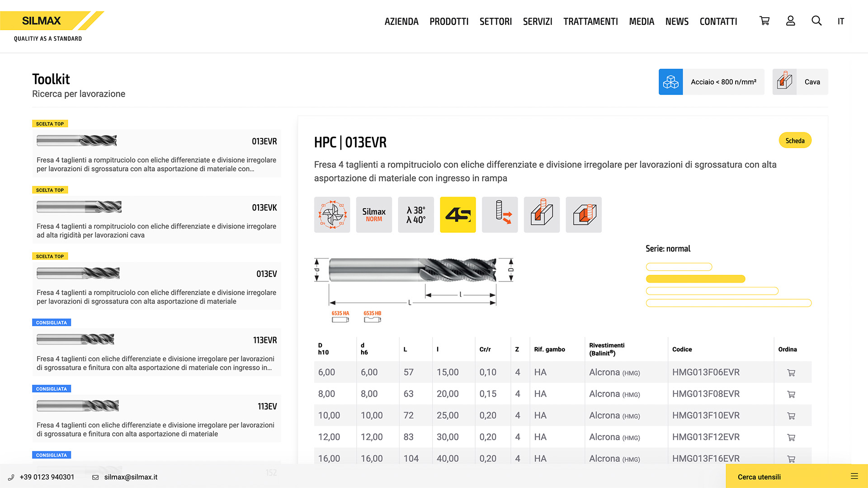This screenshot has width=868, height=488.
Task: Click the email envelope icon in footer
Action: tap(95, 477)
